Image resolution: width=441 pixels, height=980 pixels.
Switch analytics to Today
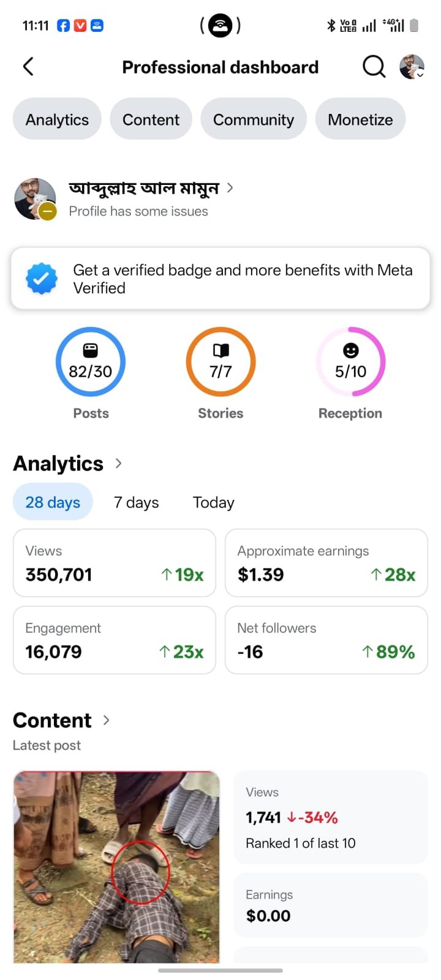[x=213, y=502]
